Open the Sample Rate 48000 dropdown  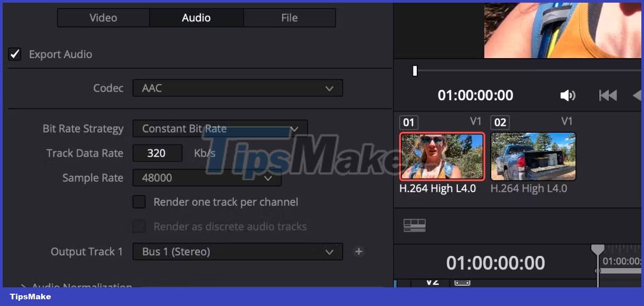[x=207, y=178]
